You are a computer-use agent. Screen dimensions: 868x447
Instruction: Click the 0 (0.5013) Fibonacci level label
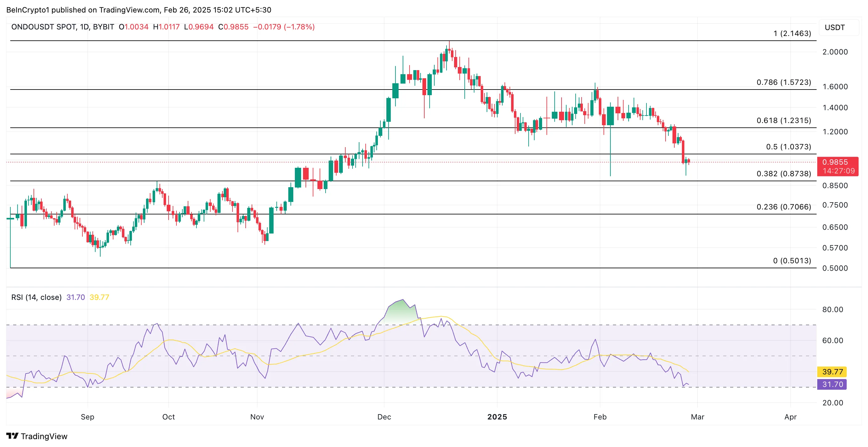click(792, 260)
